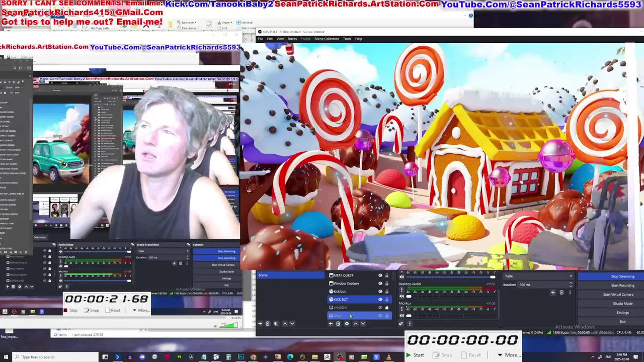The width and height of the screenshot is (644, 362).
Task: Open source properties gear icon
Action: click(347, 323)
